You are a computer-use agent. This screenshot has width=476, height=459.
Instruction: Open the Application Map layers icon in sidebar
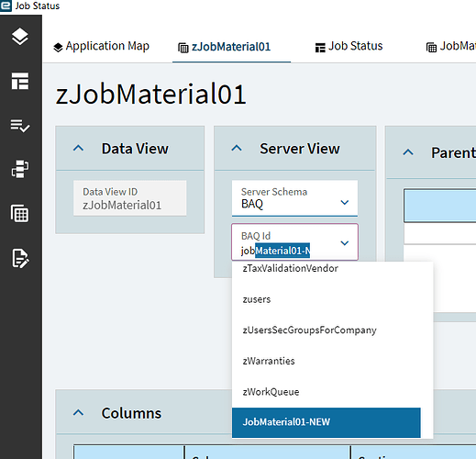[20, 37]
